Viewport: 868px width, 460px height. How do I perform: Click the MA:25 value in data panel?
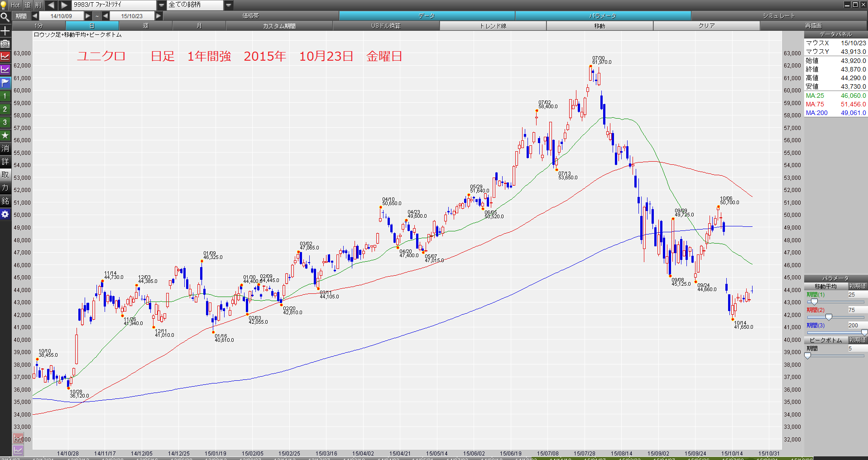[x=853, y=96]
